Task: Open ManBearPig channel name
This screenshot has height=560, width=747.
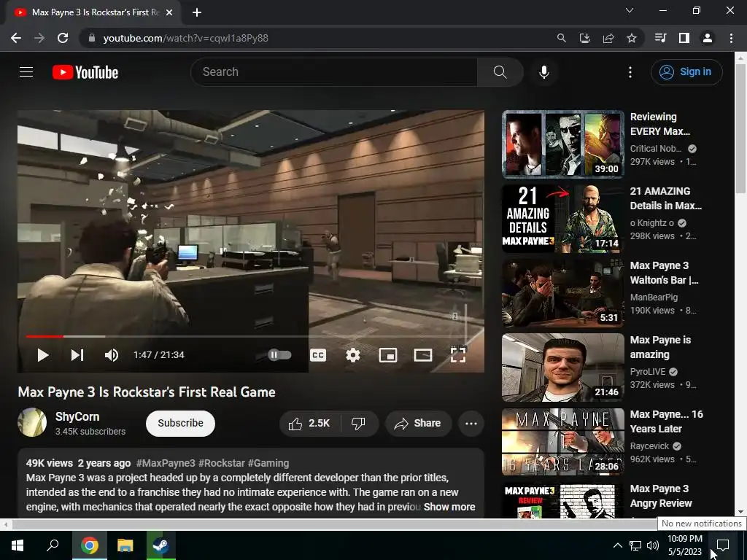Action: [x=654, y=297]
